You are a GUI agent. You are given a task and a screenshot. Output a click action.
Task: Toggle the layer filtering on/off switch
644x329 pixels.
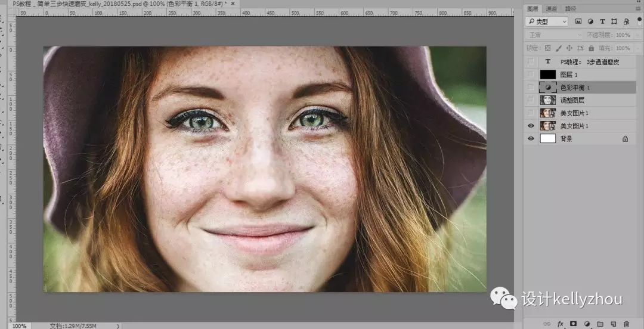[639, 21]
